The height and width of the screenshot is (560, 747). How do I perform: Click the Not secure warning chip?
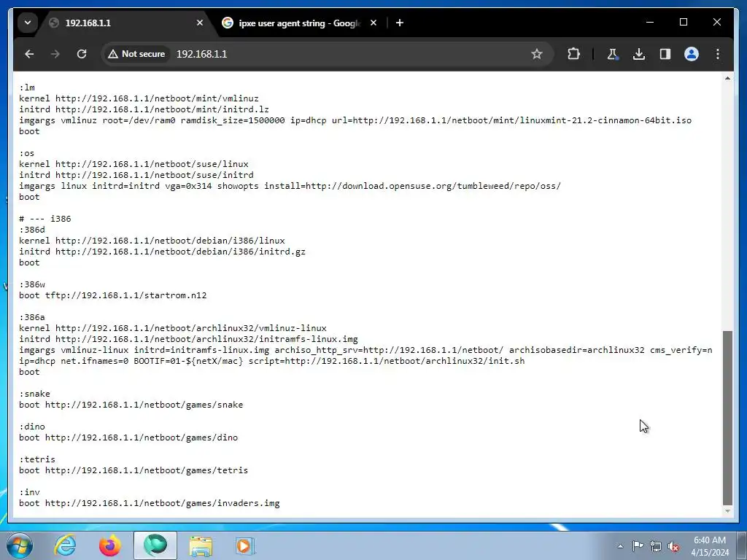136,54
